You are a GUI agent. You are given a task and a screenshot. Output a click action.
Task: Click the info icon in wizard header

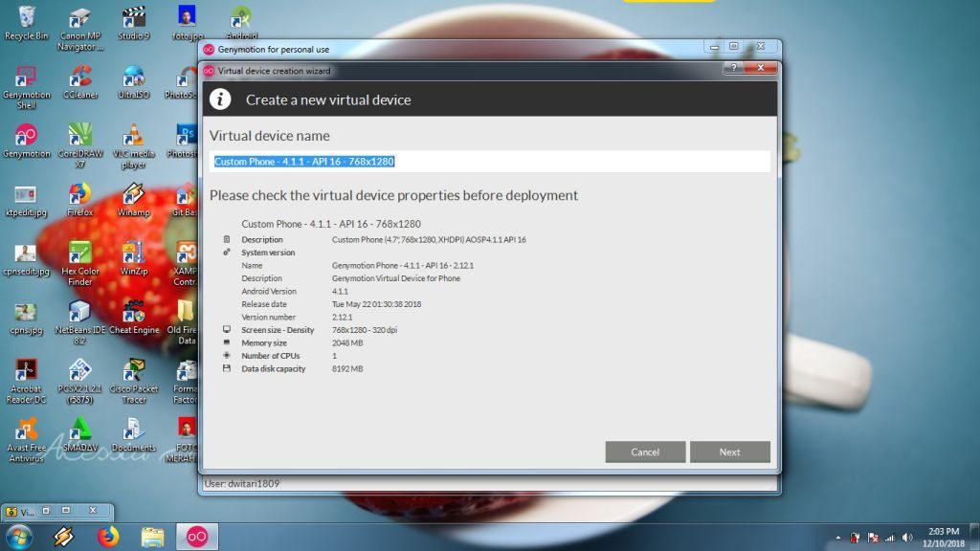pyautogui.click(x=220, y=99)
